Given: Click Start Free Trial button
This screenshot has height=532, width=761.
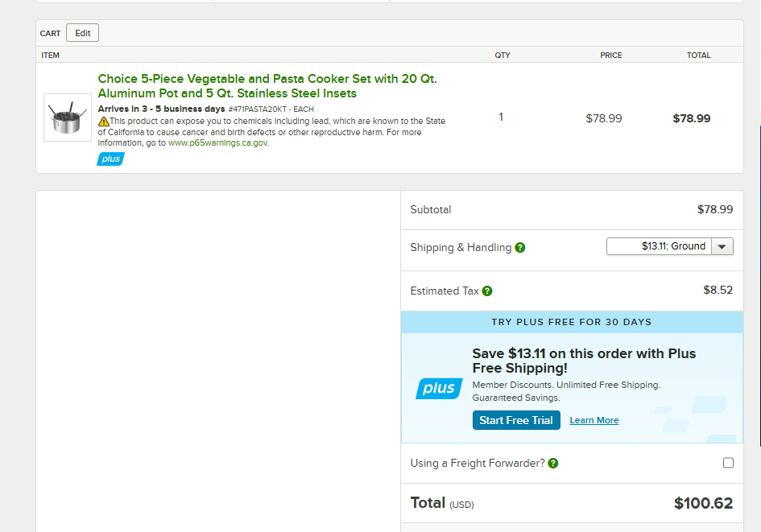Looking at the screenshot, I should [516, 420].
